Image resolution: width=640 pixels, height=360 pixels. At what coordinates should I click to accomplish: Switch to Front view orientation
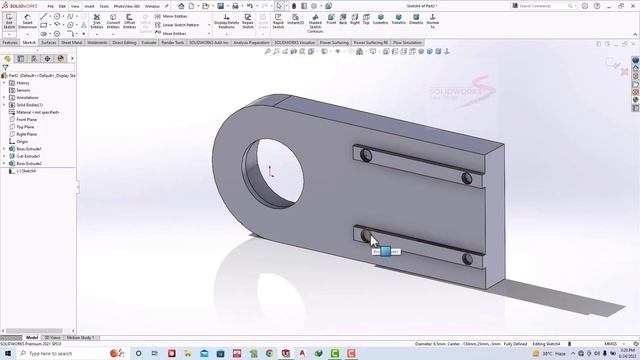[x=331, y=19]
